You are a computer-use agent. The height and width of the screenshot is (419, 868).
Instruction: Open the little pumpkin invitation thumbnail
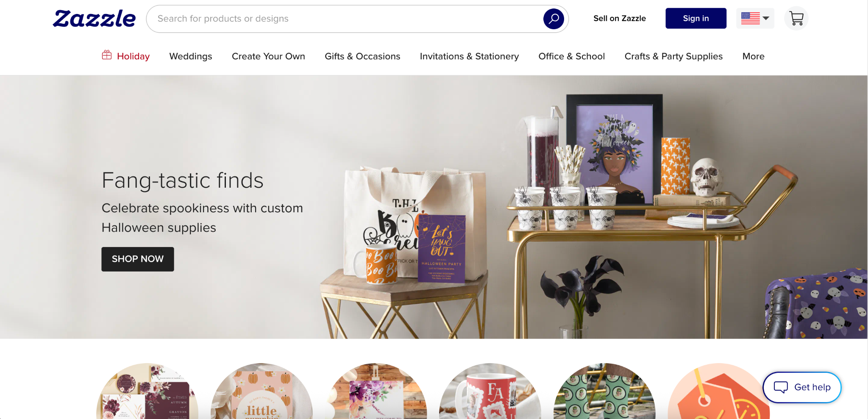click(262, 391)
